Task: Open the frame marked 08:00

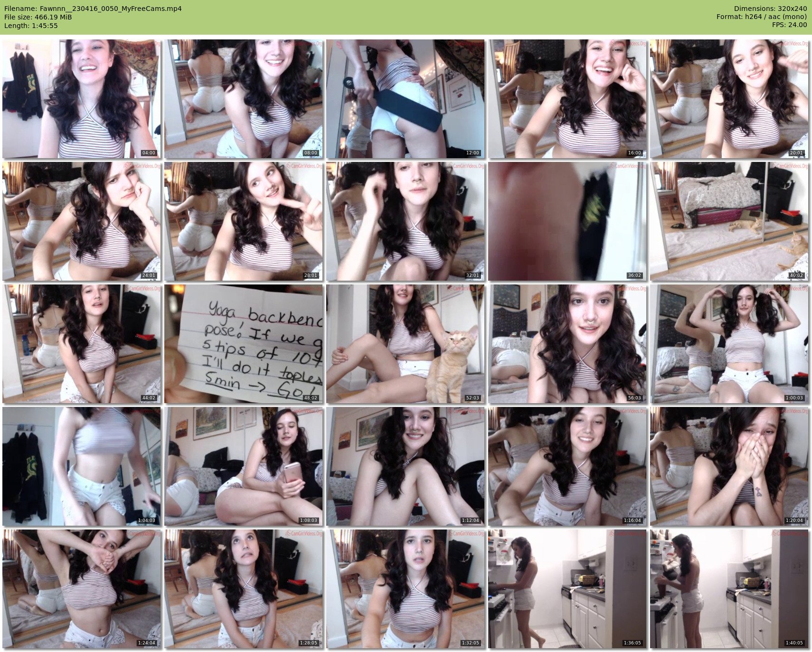Action: 243,99
